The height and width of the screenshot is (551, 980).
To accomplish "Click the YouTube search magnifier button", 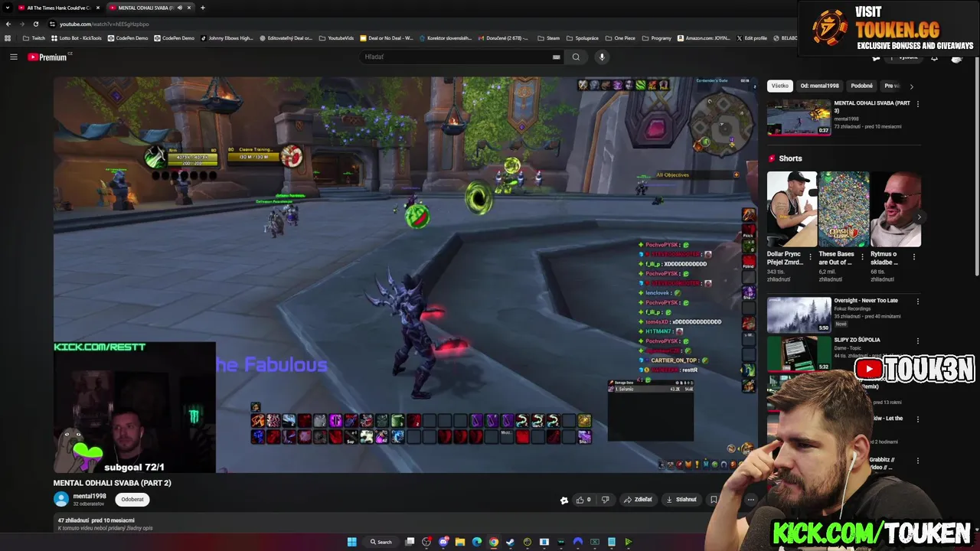I will (576, 57).
